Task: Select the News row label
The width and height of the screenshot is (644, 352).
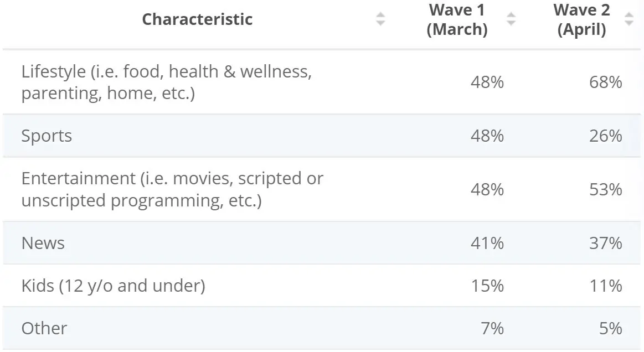Action: click(43, 243)
